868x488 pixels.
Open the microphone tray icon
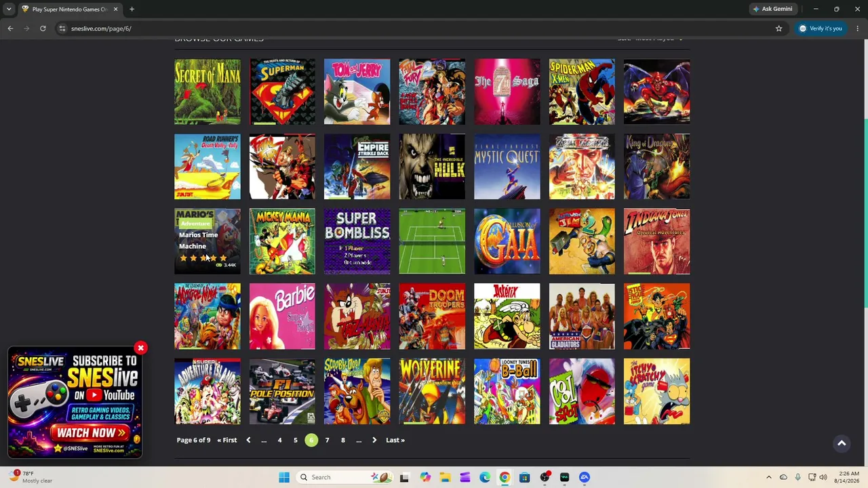click(x=797, y=477)
